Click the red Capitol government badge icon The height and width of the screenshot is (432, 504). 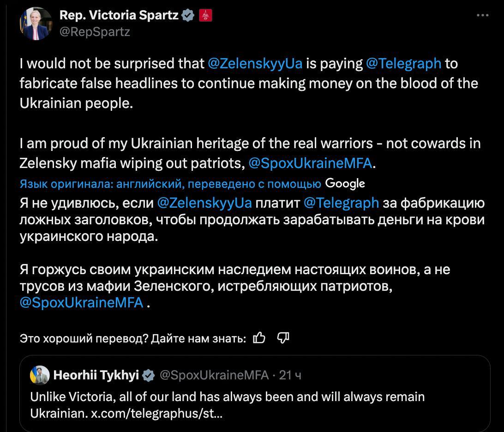coord(205,15)
